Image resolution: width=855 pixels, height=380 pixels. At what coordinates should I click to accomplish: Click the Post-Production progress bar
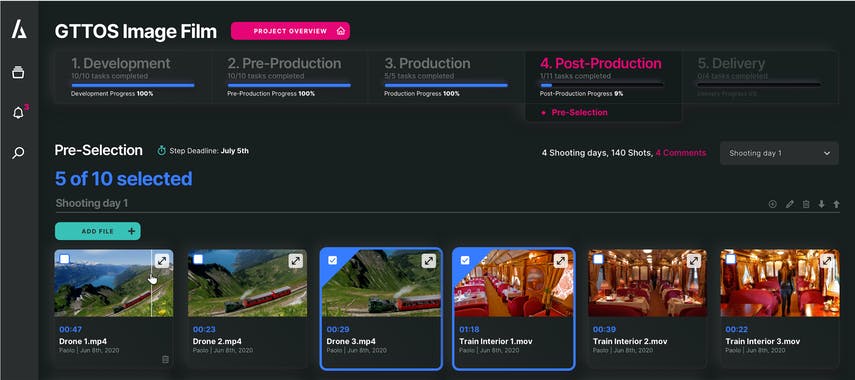601,85
